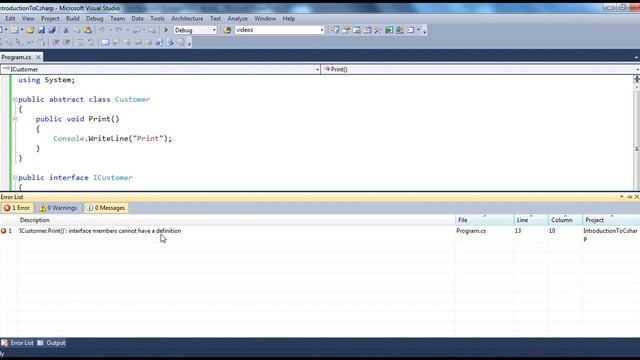Click the Decrease Indent icon
This screenshot has height=360, width=640.
pyautogui.click(x=56, y=42)
